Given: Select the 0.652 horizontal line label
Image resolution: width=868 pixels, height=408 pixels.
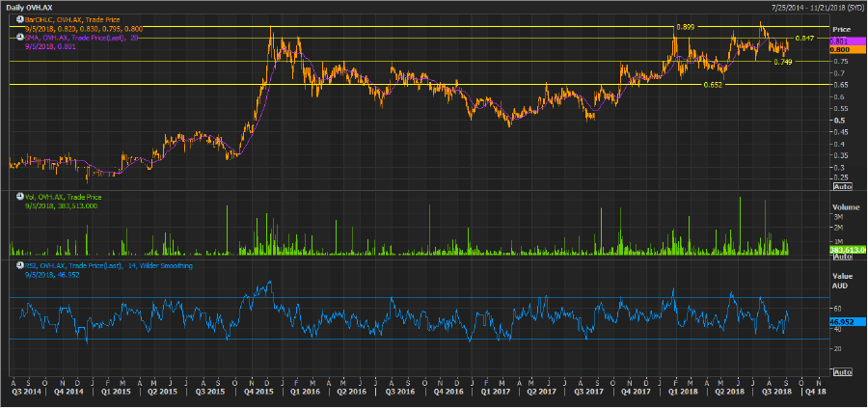Looking at the screenshot, I should [712, 85].
